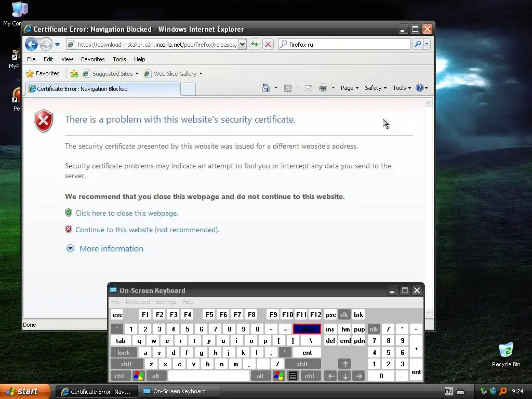The image size is (532, 399).
Task: Click the search box containing 'firefox ru'
Action: pos(344,44)
